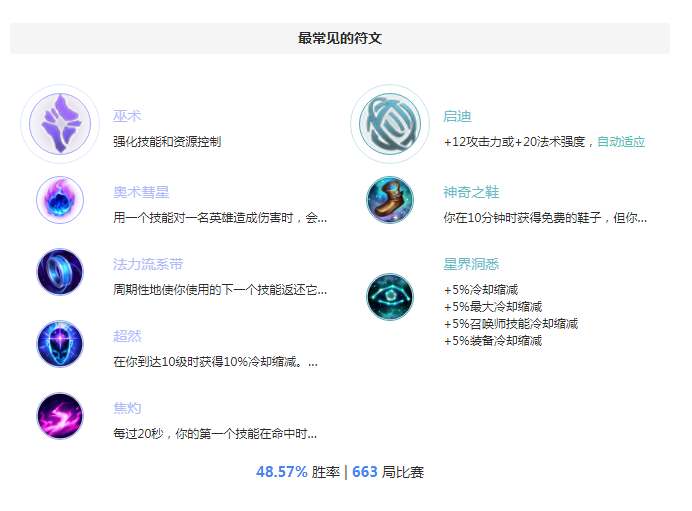Select the Magical Footwear (神奇之鞋) boot icon
Image resolution: width=692 pixels, height=511 pixels.
pos(390,200)
